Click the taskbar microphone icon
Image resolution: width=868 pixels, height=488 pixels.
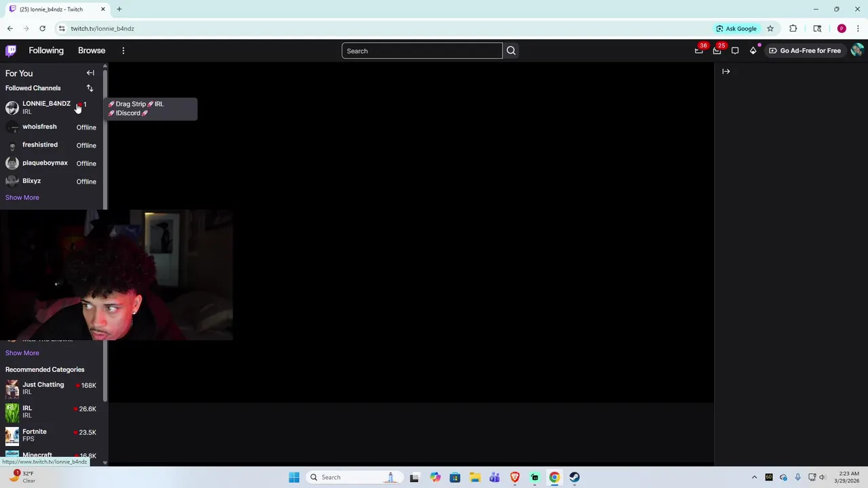pyautogui.click(x=797, y=477)
